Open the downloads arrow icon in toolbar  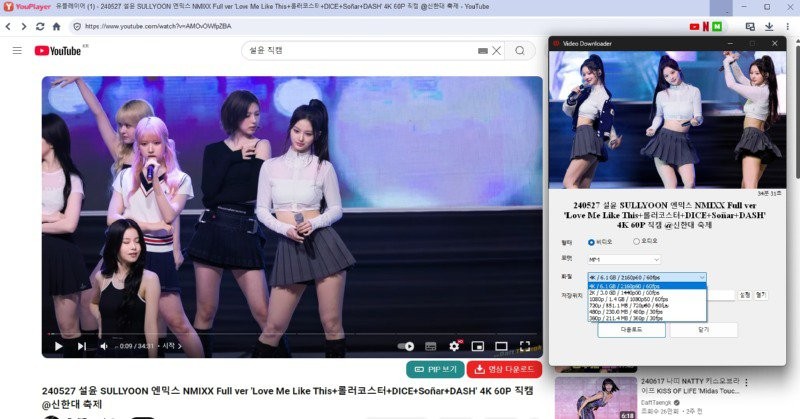(x=769, y=27)
